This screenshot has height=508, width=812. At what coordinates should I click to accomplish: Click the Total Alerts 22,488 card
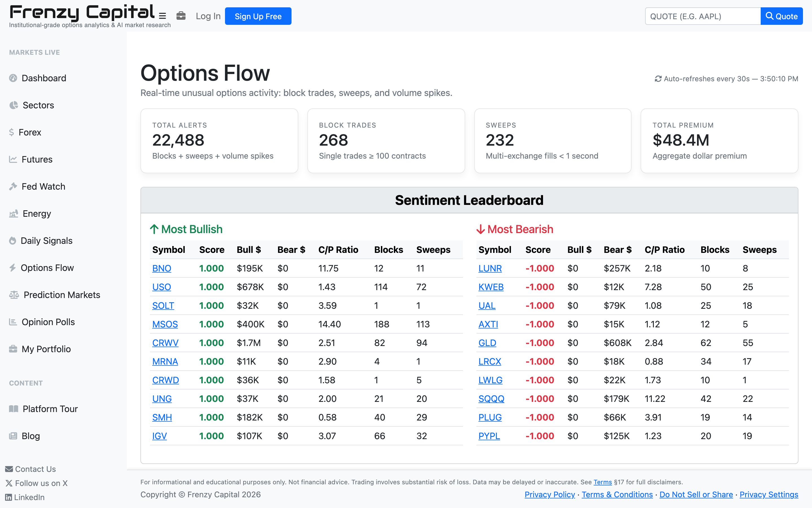[219, 141]
